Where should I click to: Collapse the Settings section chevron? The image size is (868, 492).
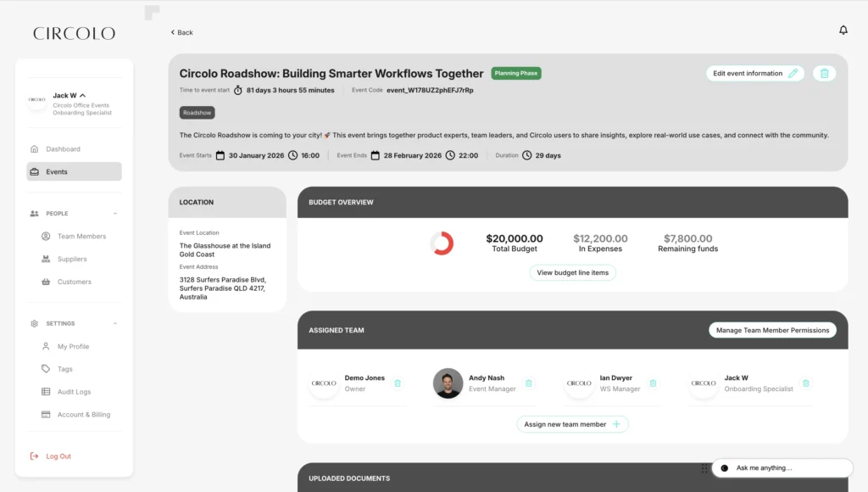[x=115, y=324]
